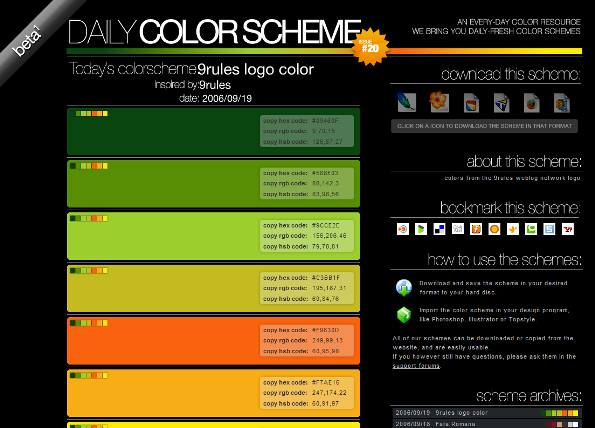Bookmark this scheme on del.icio.us
Screen dimensions: 595x428
click(439, 229)
